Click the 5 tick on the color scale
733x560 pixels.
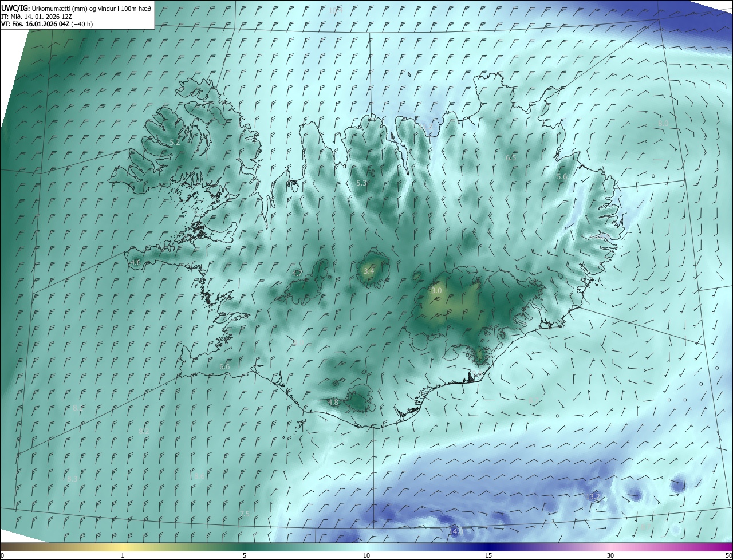(245, 555)
